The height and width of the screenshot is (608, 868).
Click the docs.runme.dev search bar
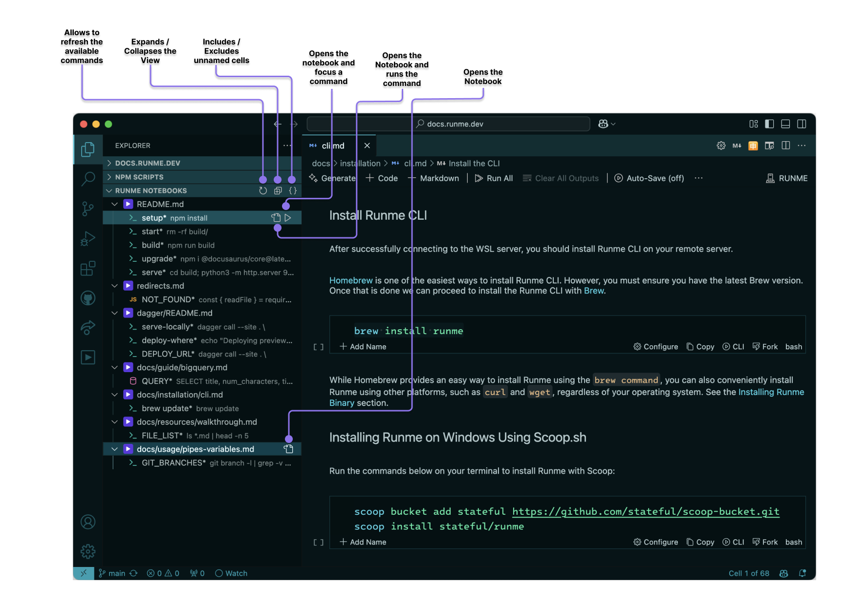450,124
